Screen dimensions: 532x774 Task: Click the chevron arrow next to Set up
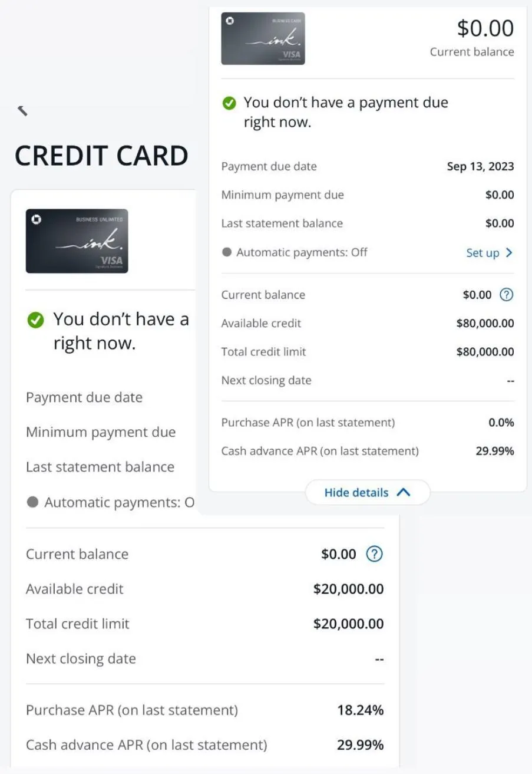click(x=509, y=253)
